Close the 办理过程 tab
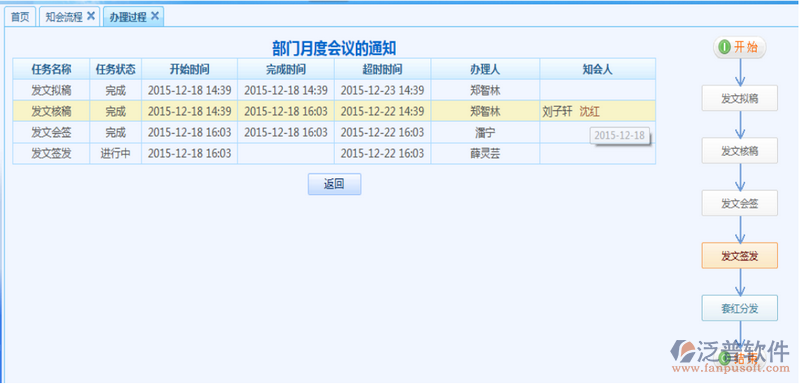Viewport: 800px width, 384px height. coord(155,16)
